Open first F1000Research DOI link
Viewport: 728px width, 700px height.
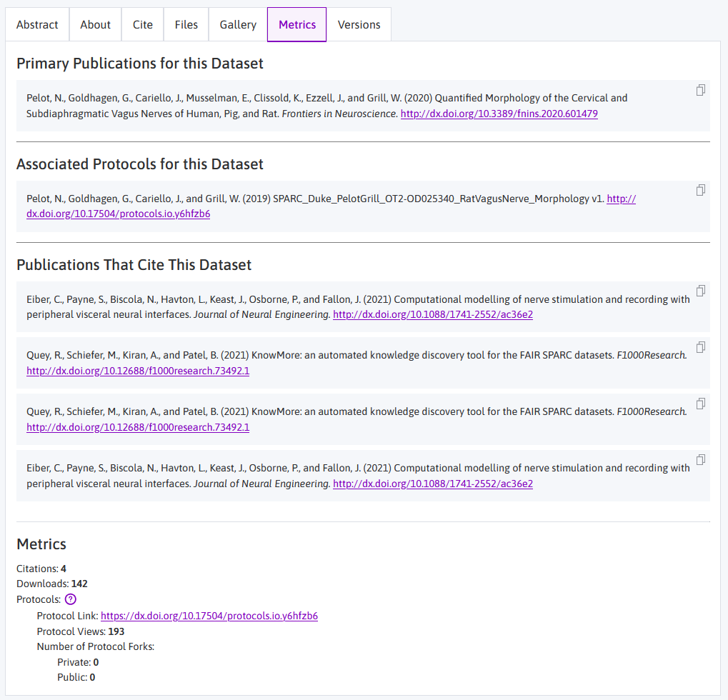click(x=138, y=371)
